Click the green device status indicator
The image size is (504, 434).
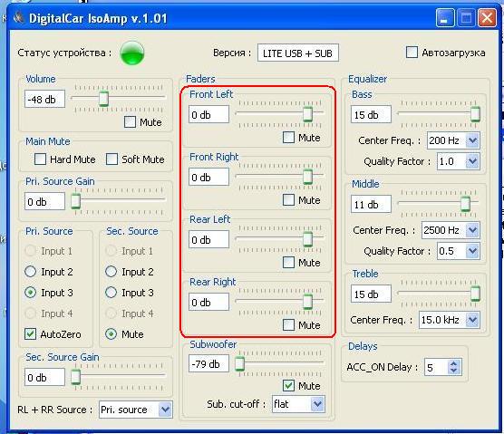(132, 53)
